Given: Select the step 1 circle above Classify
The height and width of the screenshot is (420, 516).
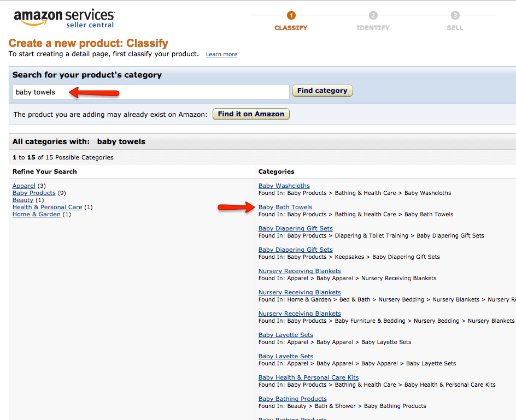Looking at the screenshot, I should 291,15.
